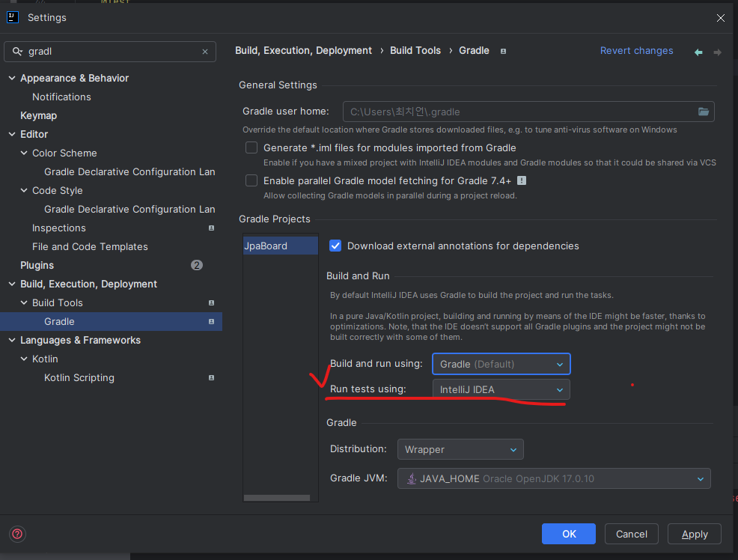Click project-level icon next to Gradle breadcrumb
Screen dimensions: 738x560
[x=503, y=52]
